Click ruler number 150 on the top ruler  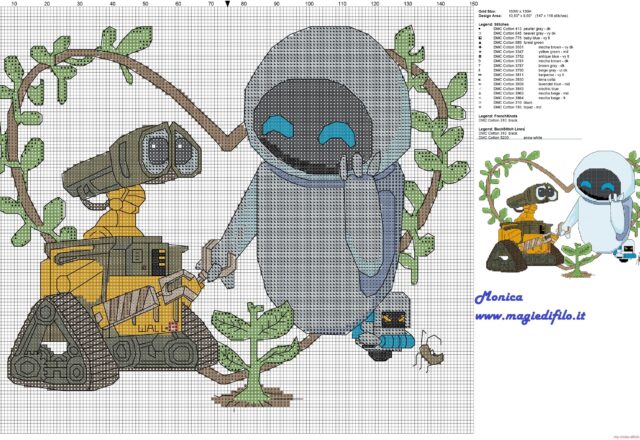473,4
